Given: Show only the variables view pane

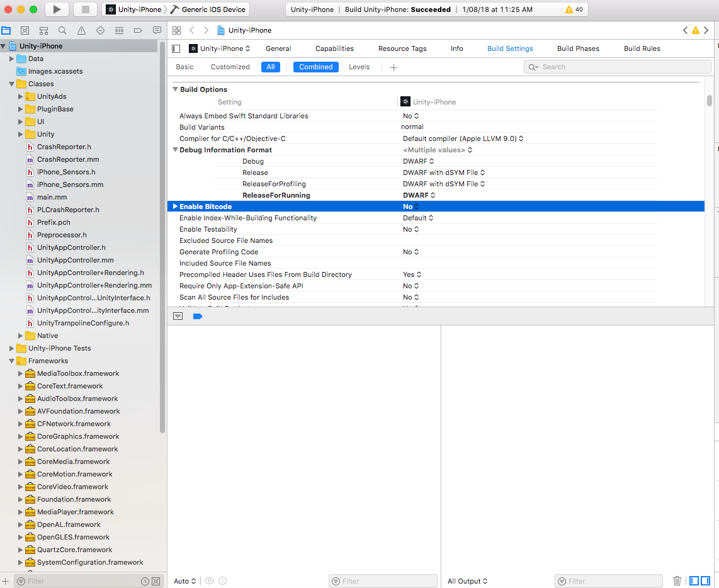Looking at the screenshot, I should pyautogui.click(x=694, y=580).
